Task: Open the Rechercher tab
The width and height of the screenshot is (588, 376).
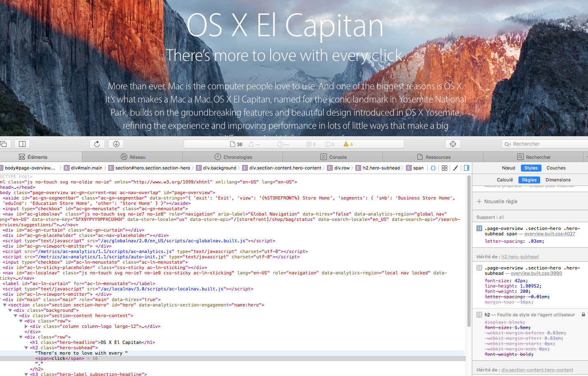Action: [534, 157]
